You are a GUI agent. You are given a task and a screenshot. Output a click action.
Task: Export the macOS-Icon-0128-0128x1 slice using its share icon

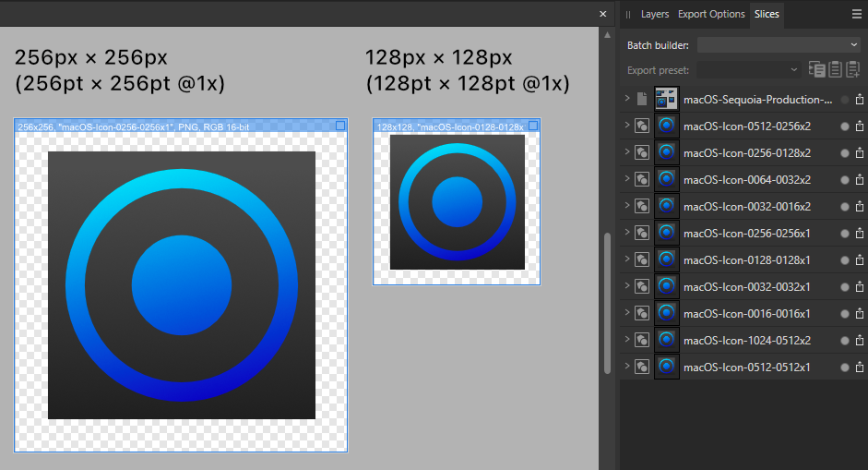tap(859, 260)
